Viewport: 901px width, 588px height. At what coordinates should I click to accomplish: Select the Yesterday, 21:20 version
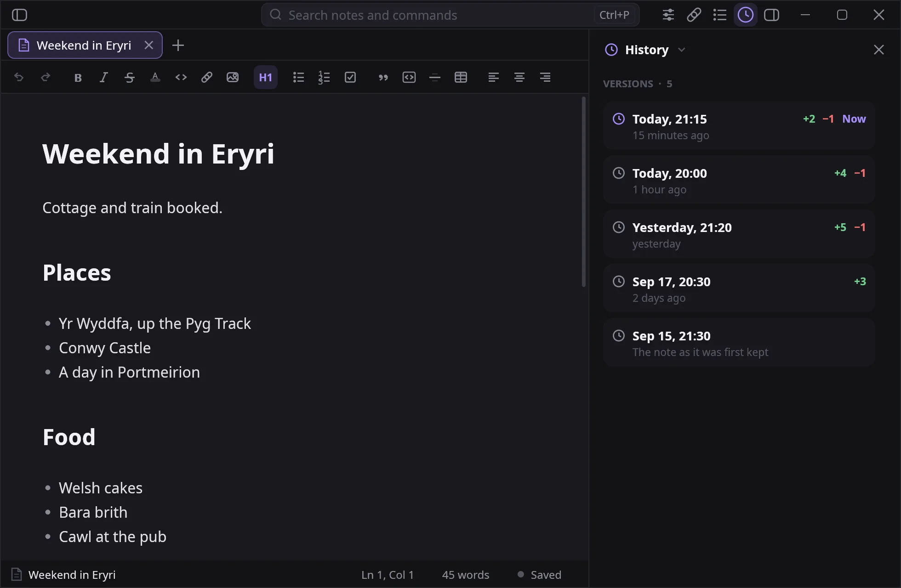[739, 234]
